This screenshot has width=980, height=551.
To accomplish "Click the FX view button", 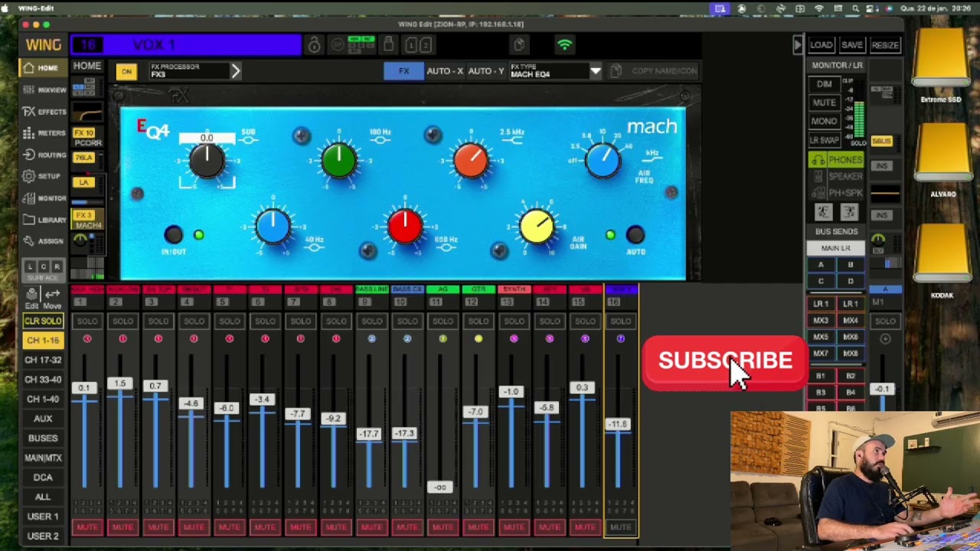I will coord(403,71).
